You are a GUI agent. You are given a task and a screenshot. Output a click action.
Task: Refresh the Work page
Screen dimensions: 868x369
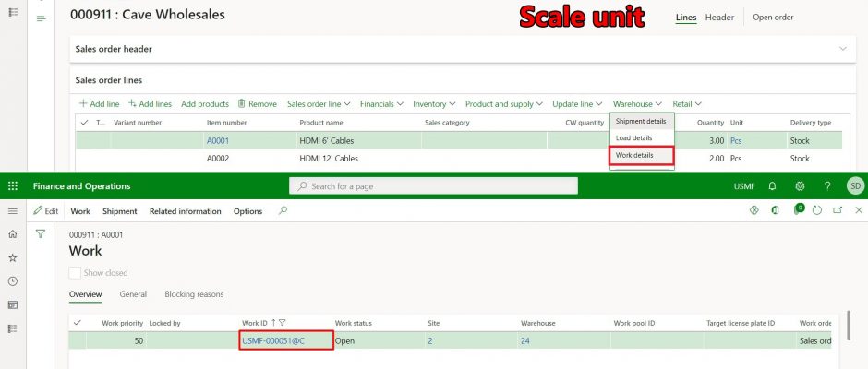[x=817, y=210]
